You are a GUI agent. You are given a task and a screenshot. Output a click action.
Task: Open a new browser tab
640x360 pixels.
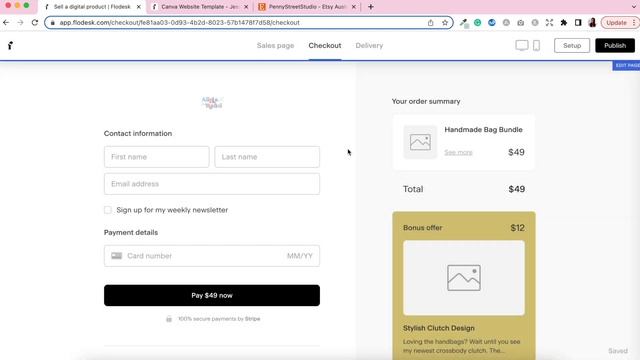pyautogui.click(x=371, y=7)
